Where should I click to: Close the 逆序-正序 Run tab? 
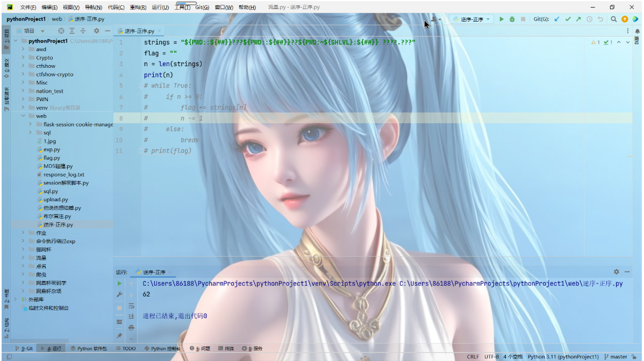tap(170, 272)
